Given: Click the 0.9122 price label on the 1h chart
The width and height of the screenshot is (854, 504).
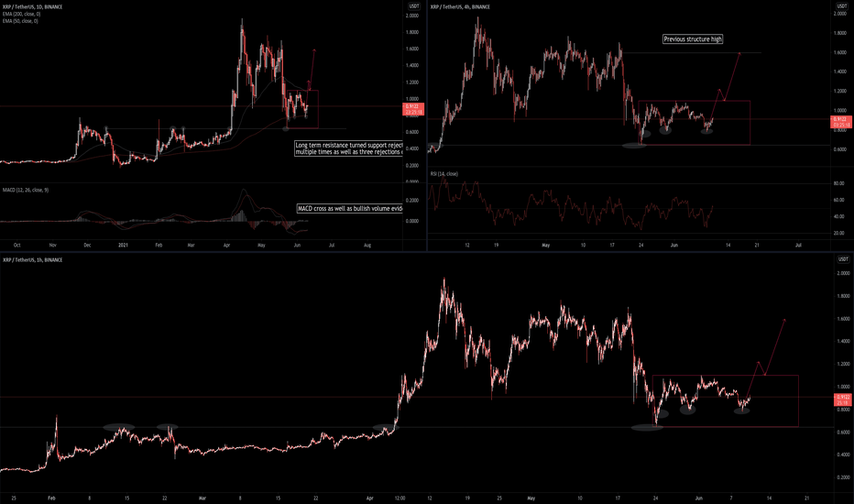Looking at the screenshot, I should click(843, 400).
